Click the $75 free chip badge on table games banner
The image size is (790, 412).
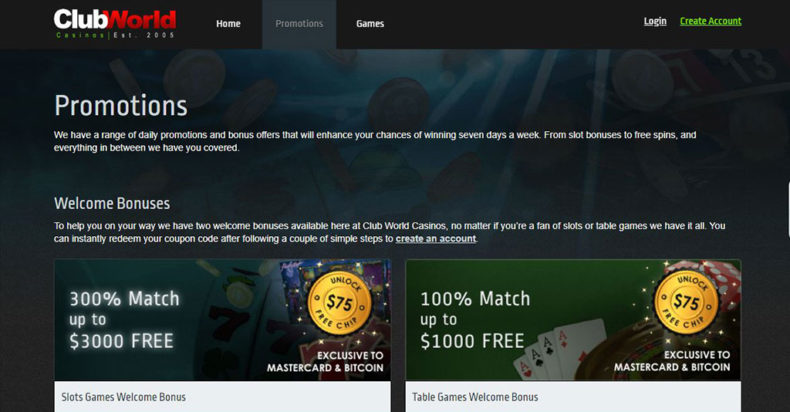[x=686, y=303]
